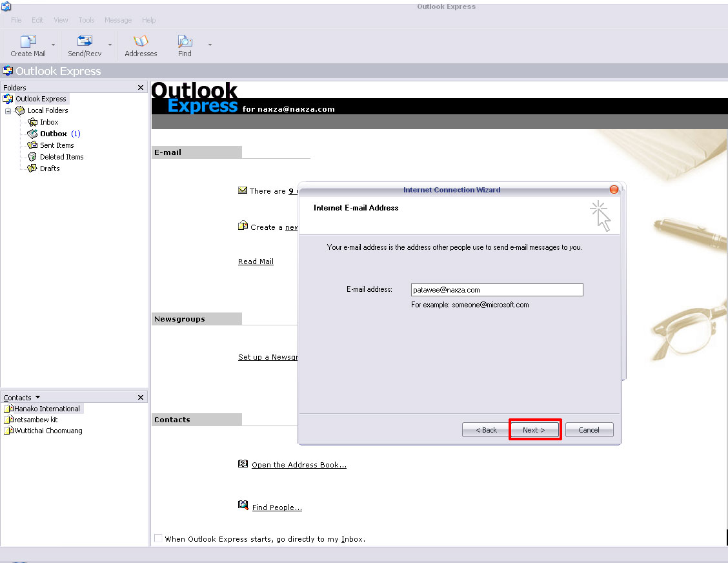Select Outbox in the folder tree
Viewport: 728px width, 563px height.
click(x=54, y=134)
